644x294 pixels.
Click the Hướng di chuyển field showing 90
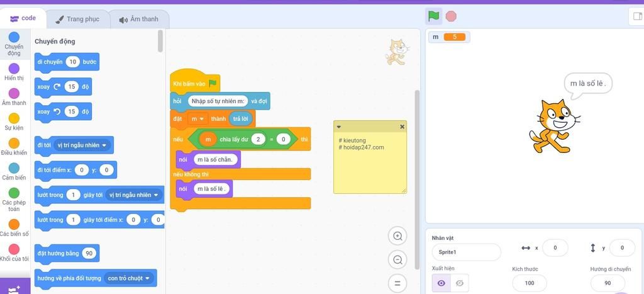pos(608,283)
